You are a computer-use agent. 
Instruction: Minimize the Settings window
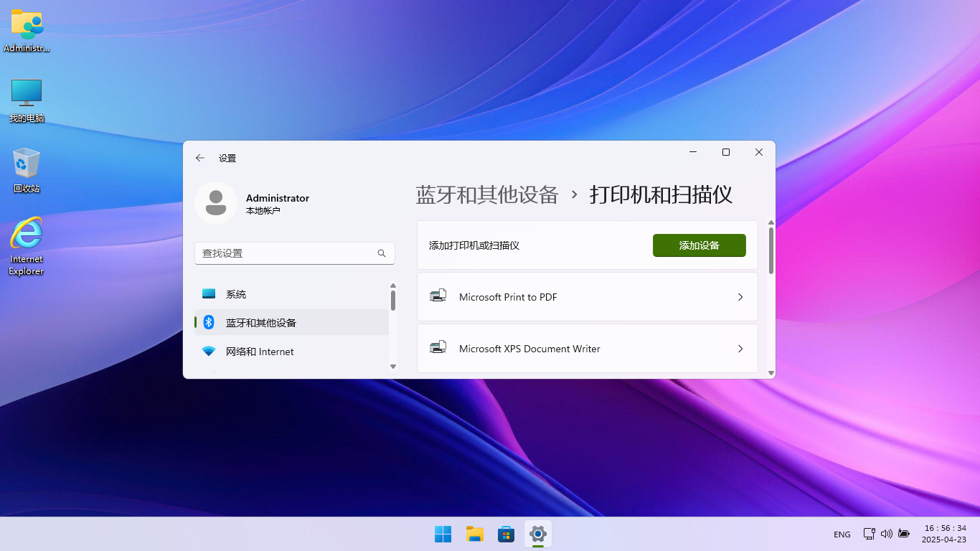tap(693, 152)
